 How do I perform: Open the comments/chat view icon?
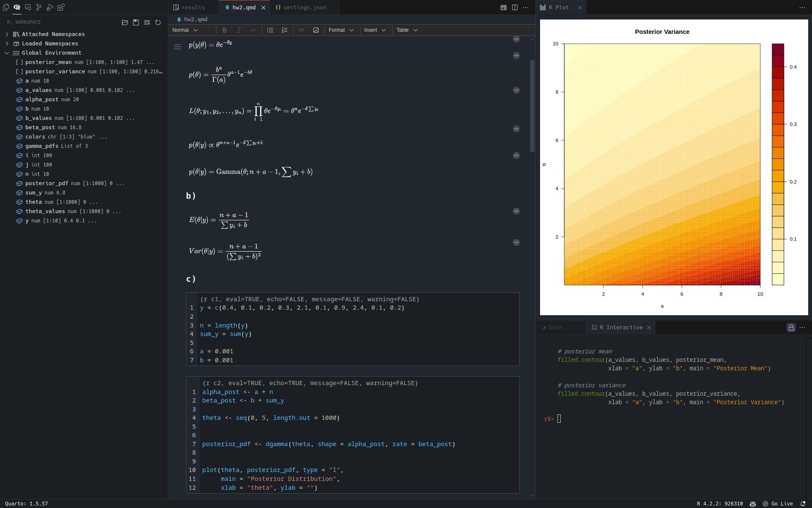click(x=28, y=7)
